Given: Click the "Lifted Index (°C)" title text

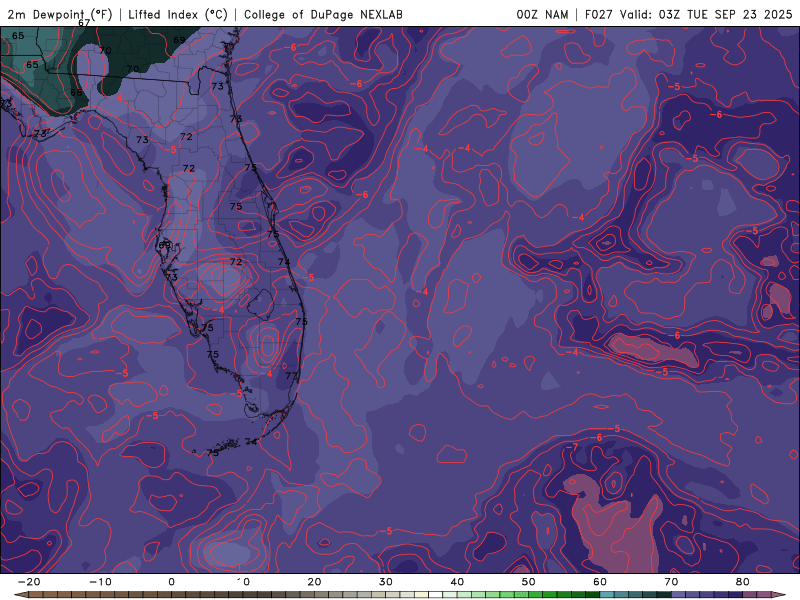Looking at the screenshot, I should point(178,14).
